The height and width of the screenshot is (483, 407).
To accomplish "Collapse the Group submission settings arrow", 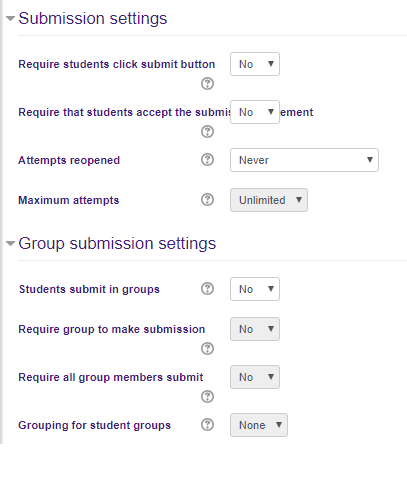I will coord(11,243).
